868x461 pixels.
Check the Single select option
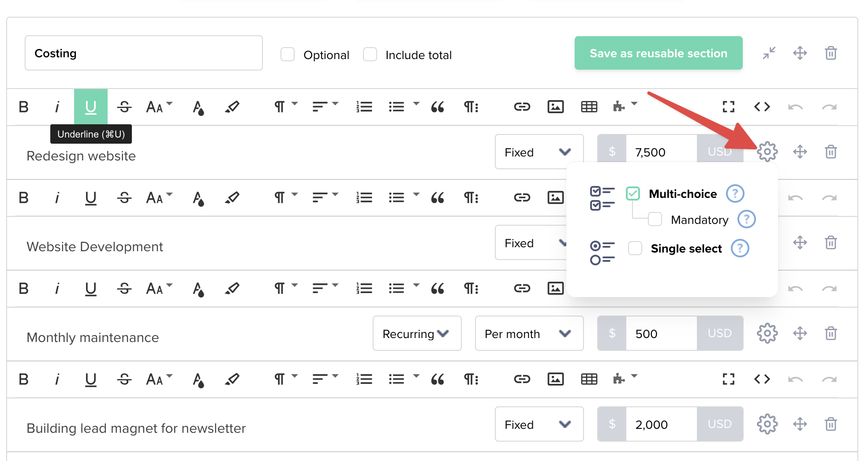point(635,248)
